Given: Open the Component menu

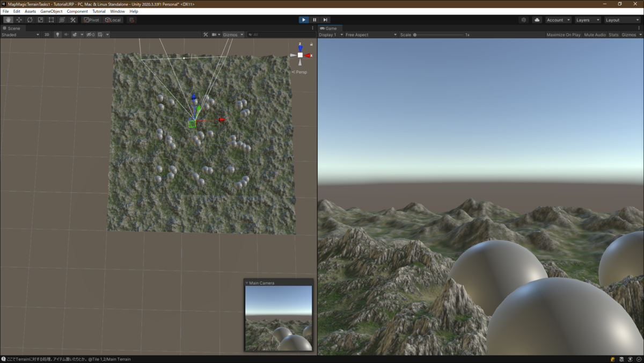Looking at the screenshot, I should (77, 11).
